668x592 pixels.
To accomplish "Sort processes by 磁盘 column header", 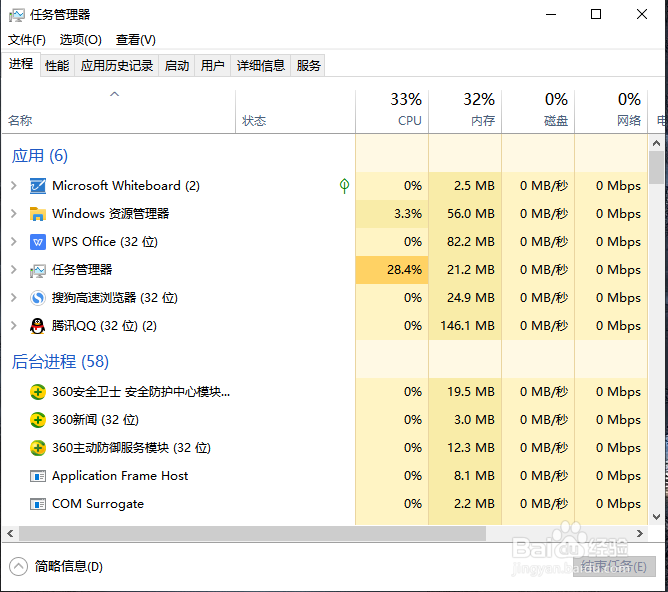I will tap(538, 112).
